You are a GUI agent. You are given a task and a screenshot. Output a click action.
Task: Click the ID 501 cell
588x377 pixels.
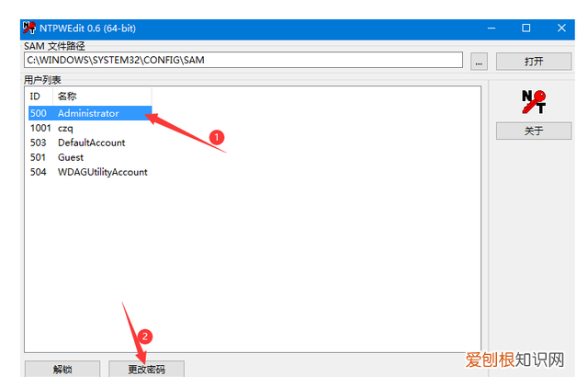[39, 157]
